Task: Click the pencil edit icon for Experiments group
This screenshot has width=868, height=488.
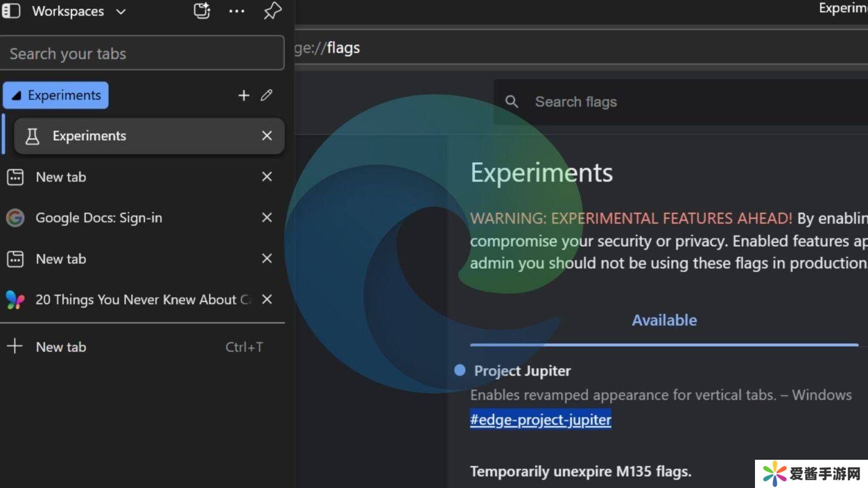Action: 267,95
